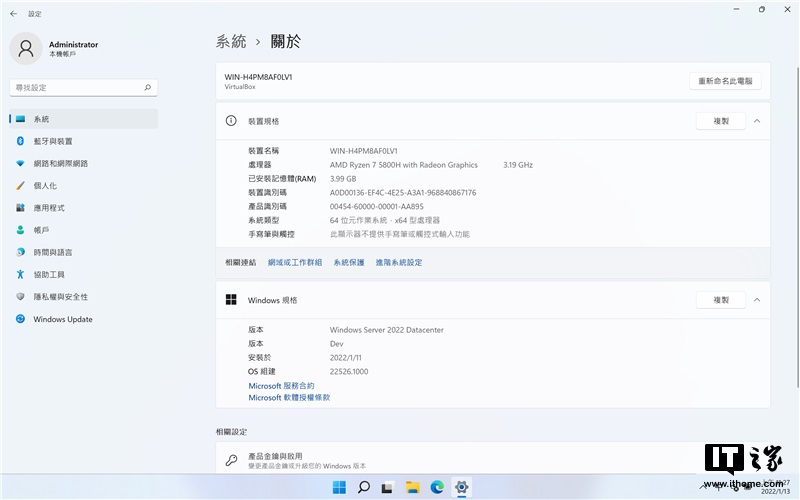Open 藍牙與裝置 settings section
Image resolution: width=800 pixels, height=500 pixels.
pos(53,141)
